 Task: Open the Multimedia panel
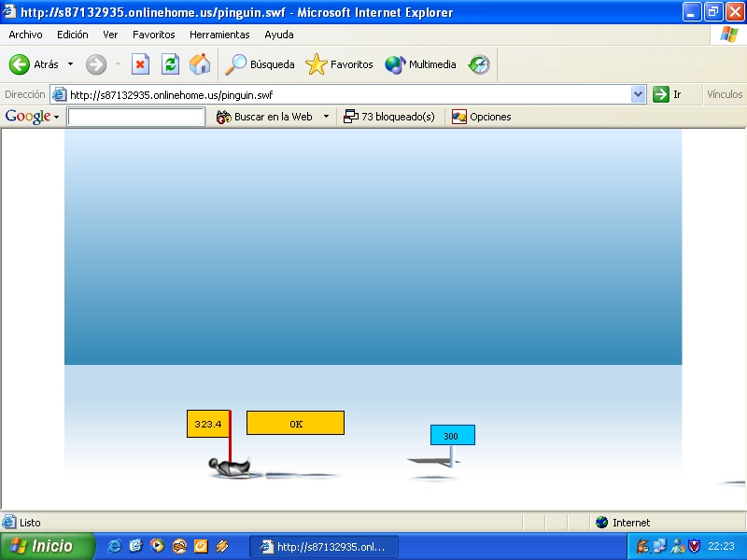420,64
